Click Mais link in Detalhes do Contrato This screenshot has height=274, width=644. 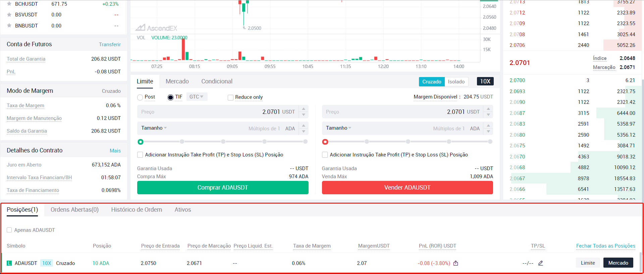[x=115, y=151]
